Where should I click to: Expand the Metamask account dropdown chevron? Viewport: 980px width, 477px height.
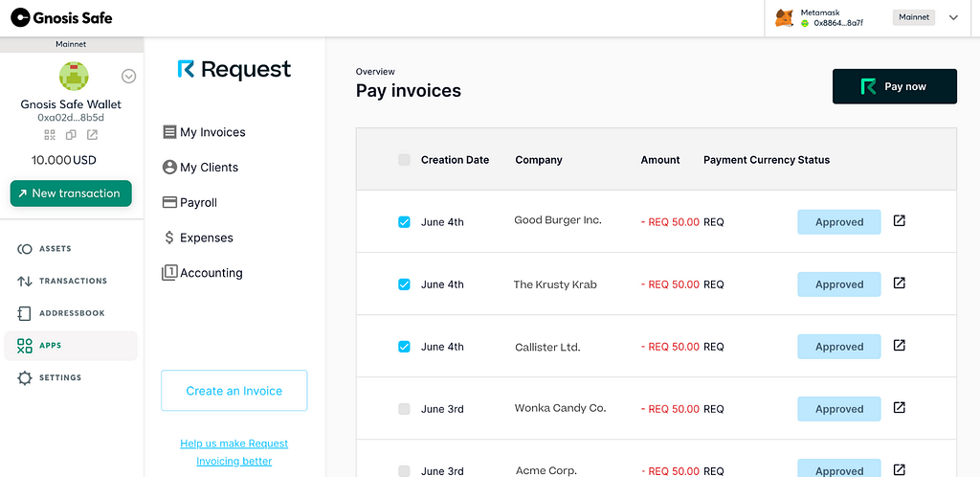point(953,17)
